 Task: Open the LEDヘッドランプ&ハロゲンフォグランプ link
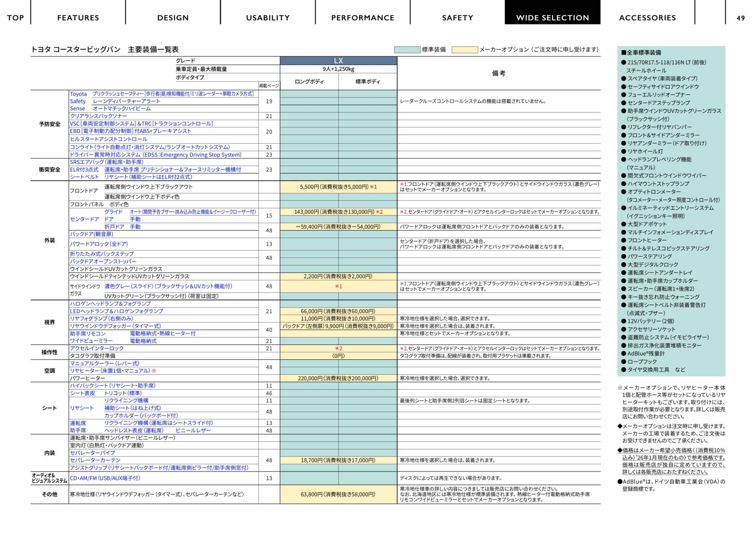[116, 311]
